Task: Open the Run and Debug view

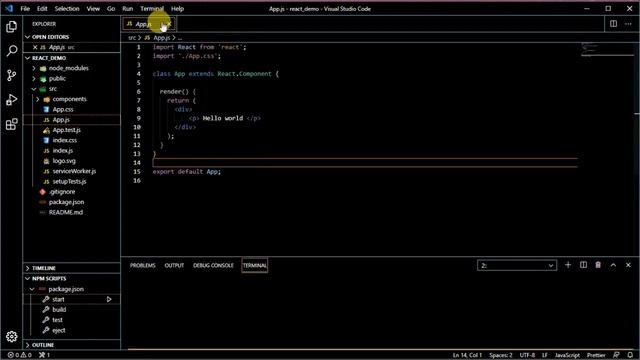Action: pyautogui.click(x=11, y=100)
